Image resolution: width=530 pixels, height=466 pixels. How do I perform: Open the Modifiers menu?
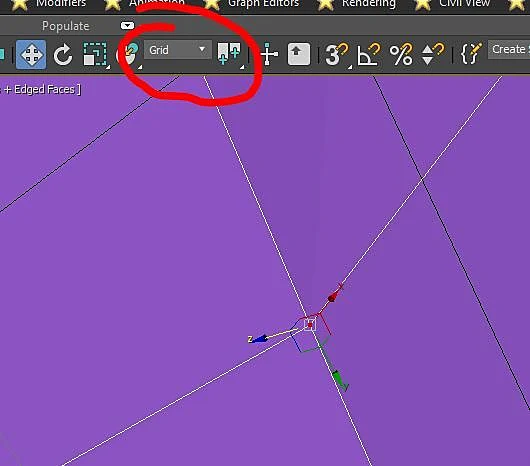coord(61,3)
